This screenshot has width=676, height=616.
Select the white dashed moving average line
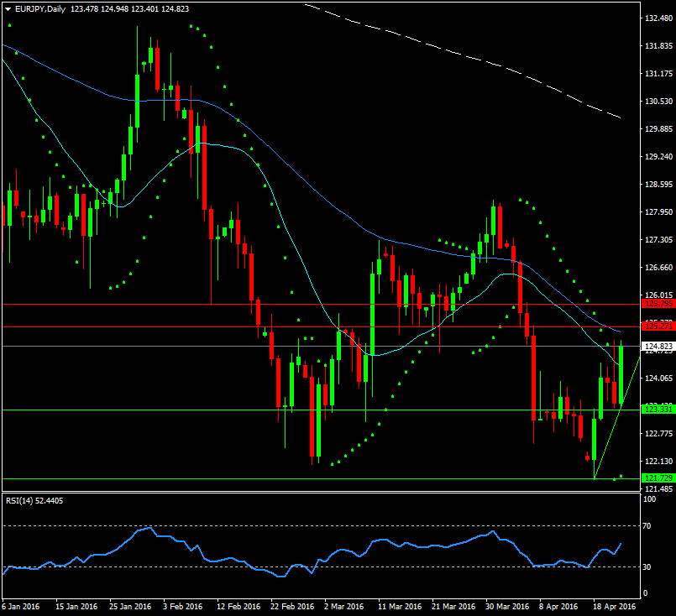pos(470,55)
